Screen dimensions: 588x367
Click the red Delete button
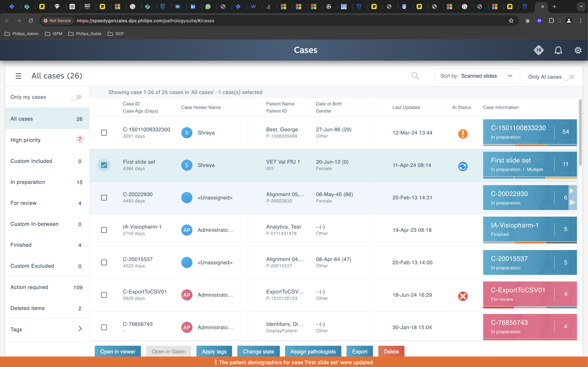pos(391,351)
